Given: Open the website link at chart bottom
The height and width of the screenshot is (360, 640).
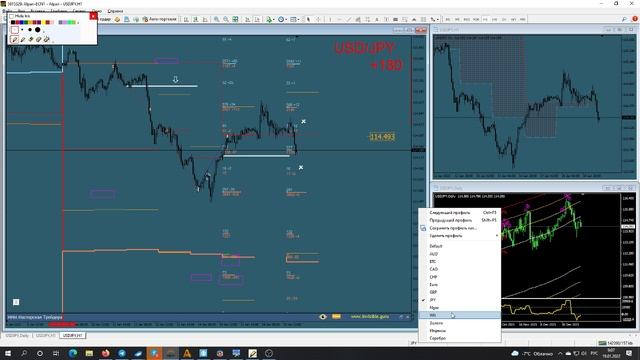Looking at the screenshot, I should 370,317.
